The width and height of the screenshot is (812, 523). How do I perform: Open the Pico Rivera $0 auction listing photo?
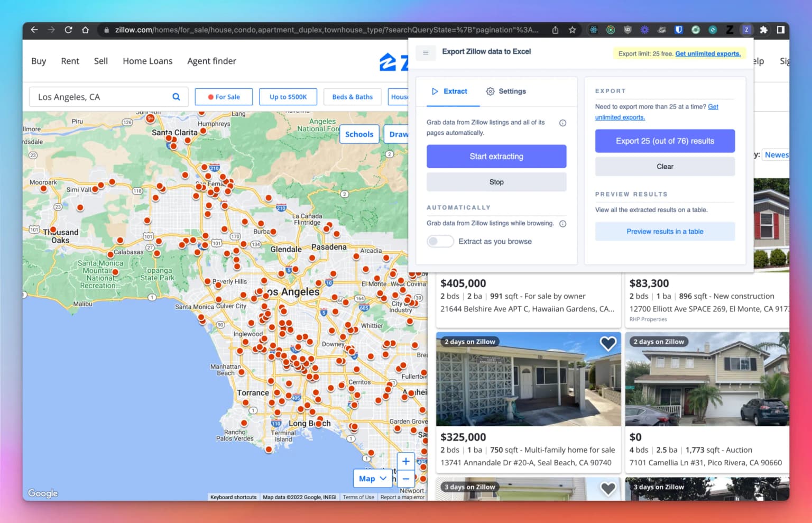coord(707,379)
